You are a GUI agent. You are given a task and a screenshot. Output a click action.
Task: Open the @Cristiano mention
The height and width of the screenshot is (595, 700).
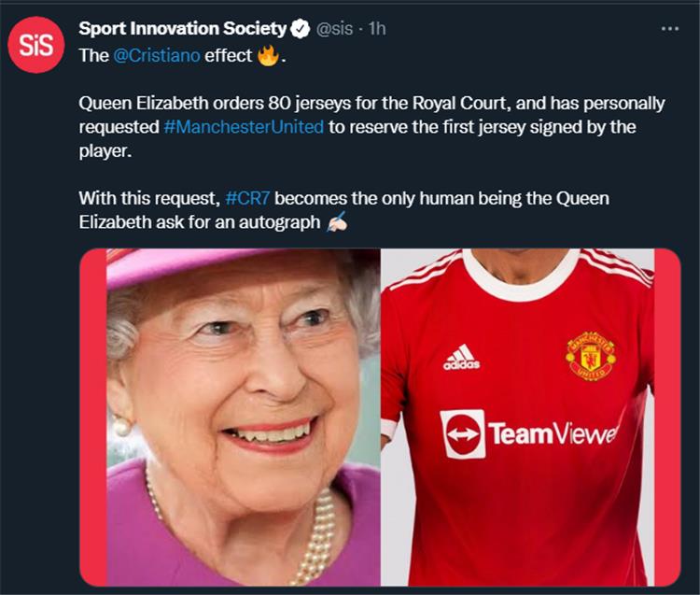[x=156, y=56]
